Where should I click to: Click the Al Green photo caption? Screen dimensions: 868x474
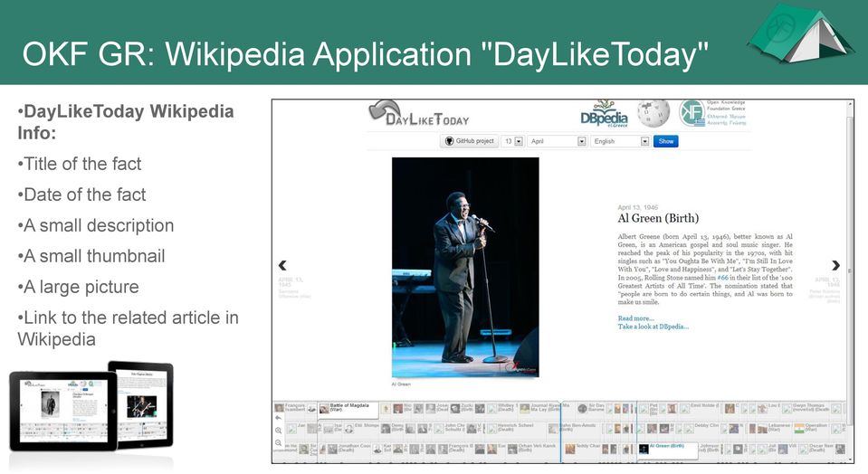(x=401, y=384)
